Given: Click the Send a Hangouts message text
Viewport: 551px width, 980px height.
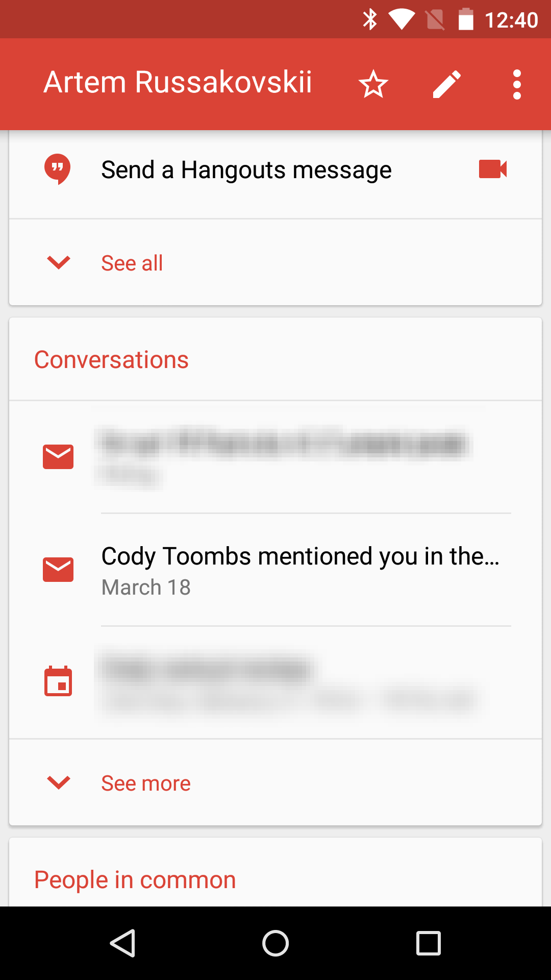Looking at the screenshot, I should [x=246, y=170].
